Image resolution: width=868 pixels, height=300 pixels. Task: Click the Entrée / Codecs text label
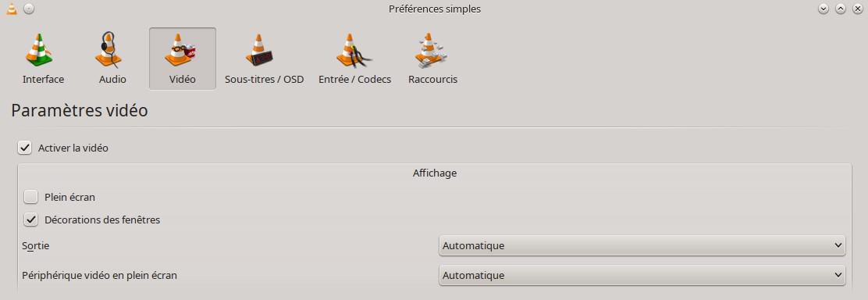[355, 80]
